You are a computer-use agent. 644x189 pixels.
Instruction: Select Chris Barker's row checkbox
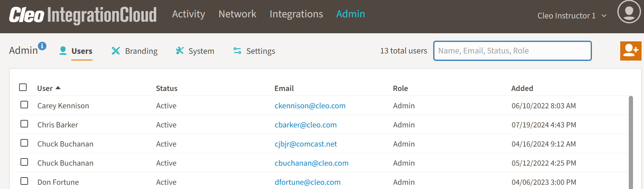tap(24, 124)
